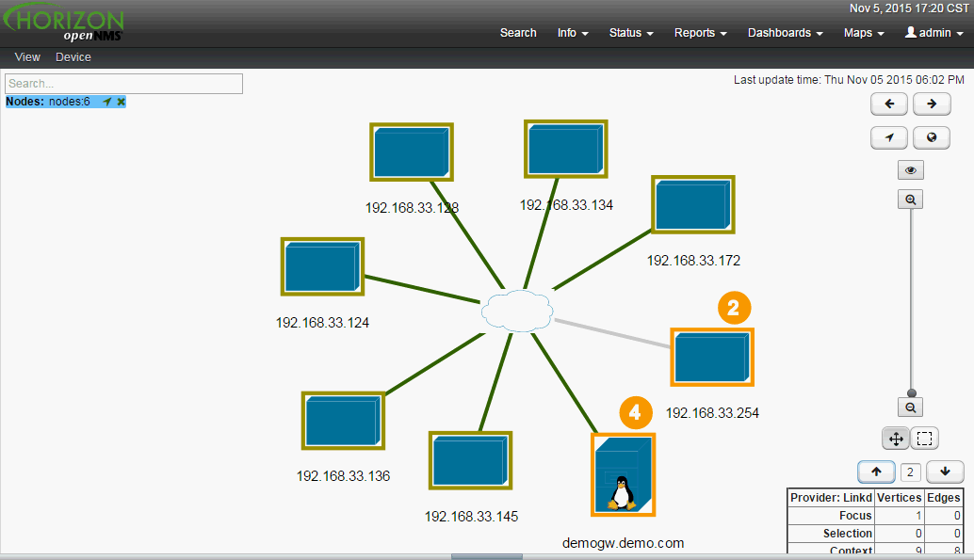Enable the rectangle selection tool
The height and width of the screenshot is (560, 974).
tap(924, 438)
